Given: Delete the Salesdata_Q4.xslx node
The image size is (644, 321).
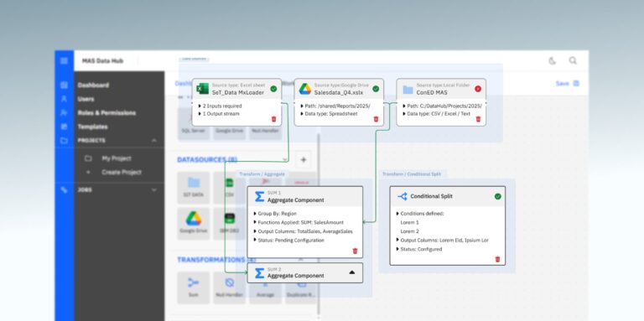Looking at the screenshot, I should coord(376,119).
